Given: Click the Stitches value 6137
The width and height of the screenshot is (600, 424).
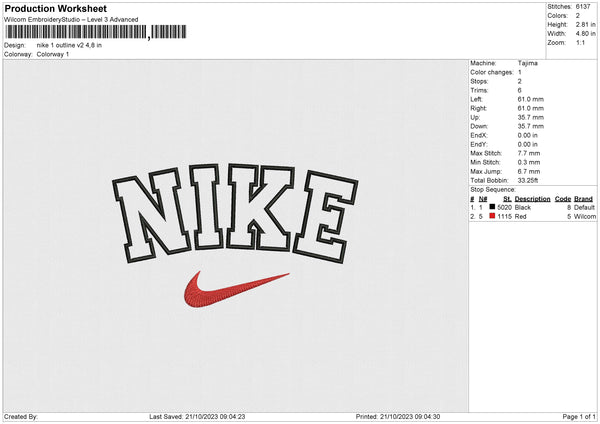Looking at the screenshot, I should [x=583, y=7].
